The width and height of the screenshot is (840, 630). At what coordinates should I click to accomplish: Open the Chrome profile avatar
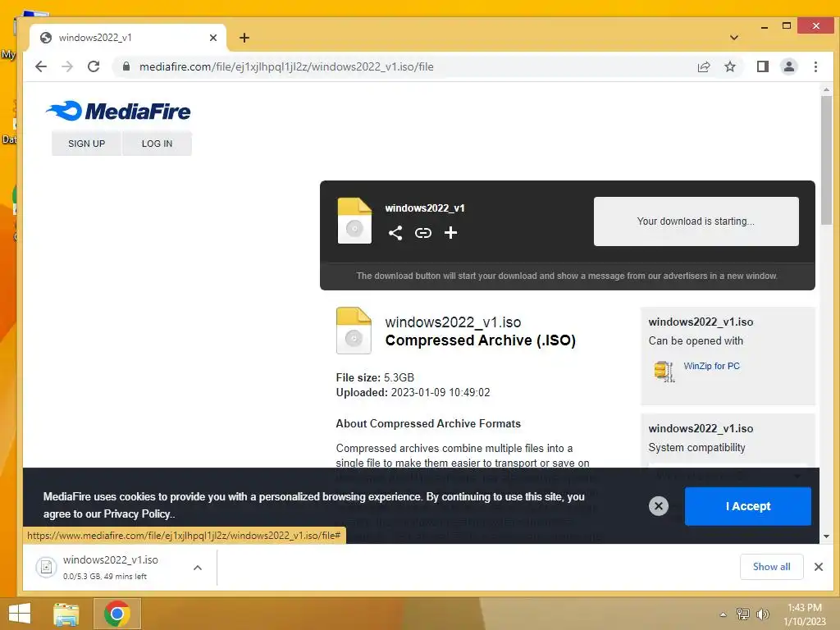pyautogui.click(x=789, y=66)
